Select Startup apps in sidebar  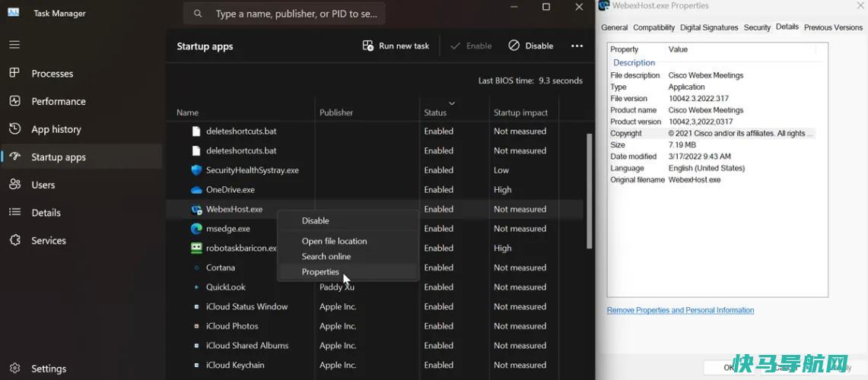[81, 157]
